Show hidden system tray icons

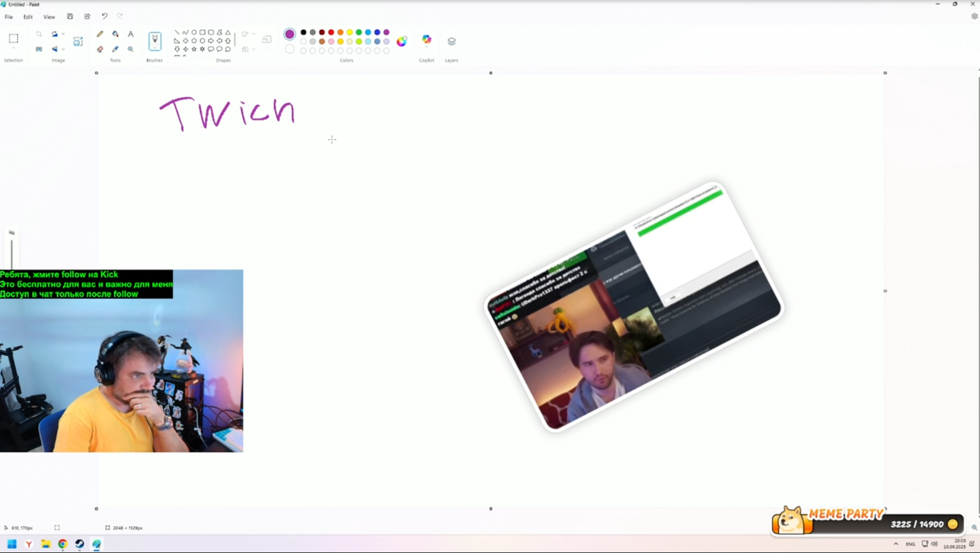[896, 544]
